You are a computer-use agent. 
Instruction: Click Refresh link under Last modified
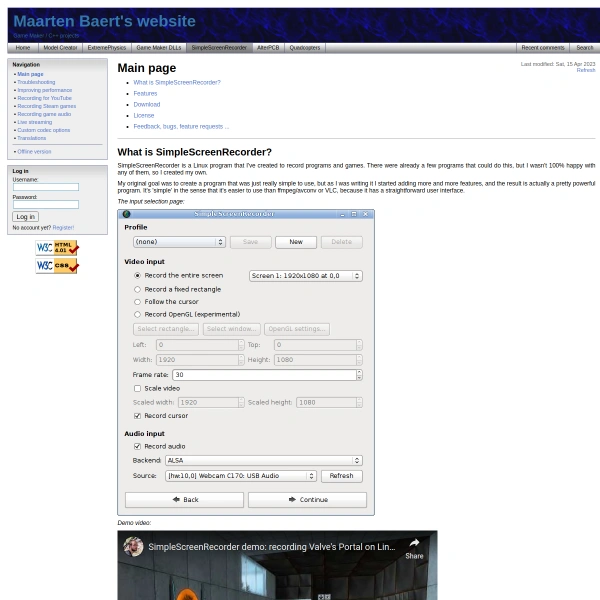586,70
